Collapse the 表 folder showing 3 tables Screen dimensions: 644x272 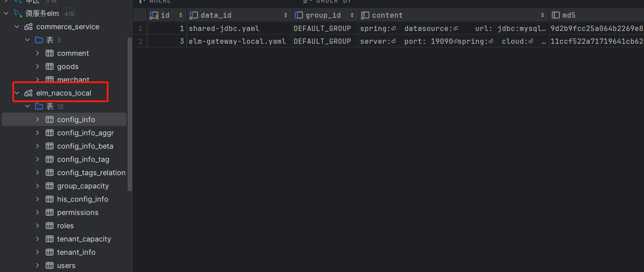tap(27, 40)
